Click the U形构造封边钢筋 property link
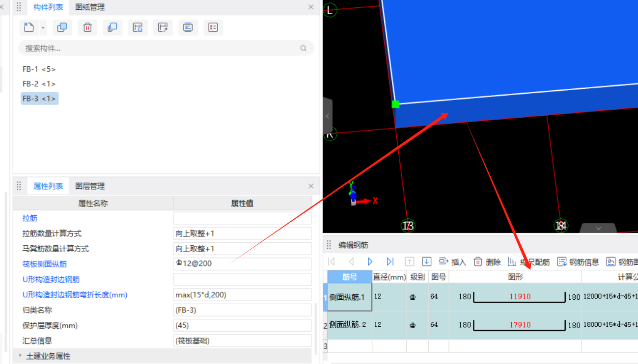Viewport: 638px width, 364px height. click(51, 279)
